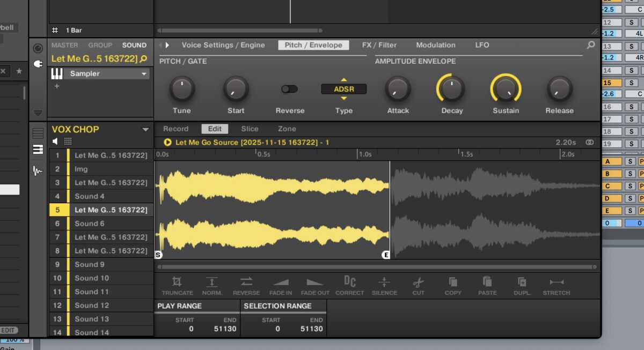Paste audio with the Paste icon

click(487, 285)
